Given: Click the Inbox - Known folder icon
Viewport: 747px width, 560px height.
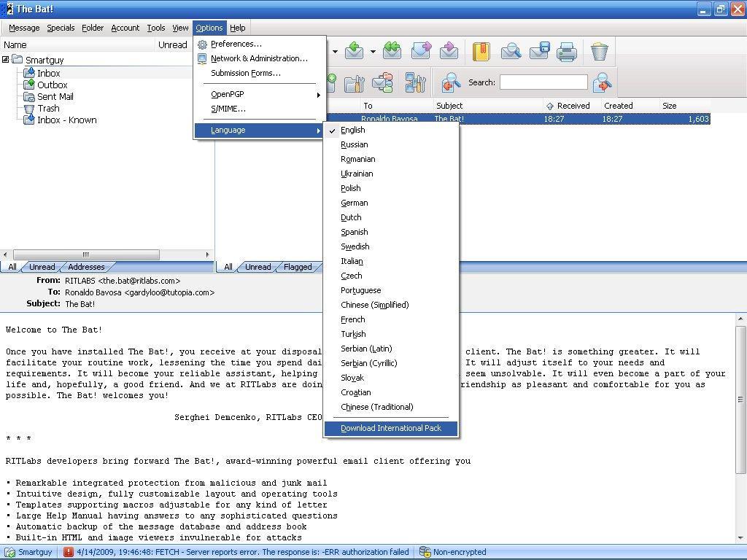Looking at the screenshot, I should (29, 120).
